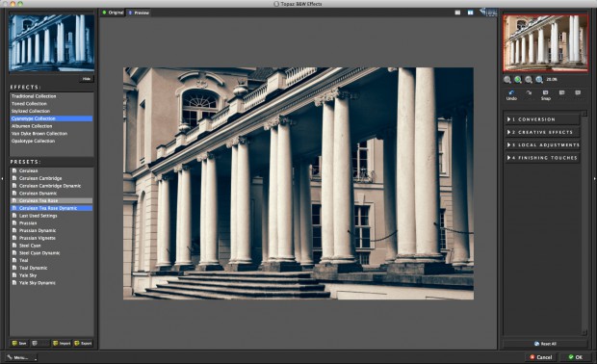
Task: Choose the Cerulean Tea Rose Dynamic preset
Action: click(51, 208)
